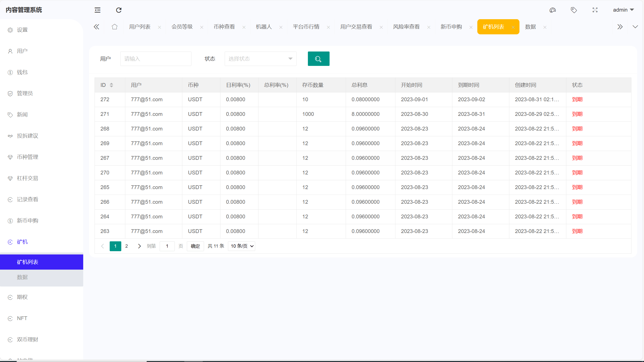Switch to the 数据 tab
Image resolution: width=644 pixels, height=362 pixels.
(x=530, y=27)
